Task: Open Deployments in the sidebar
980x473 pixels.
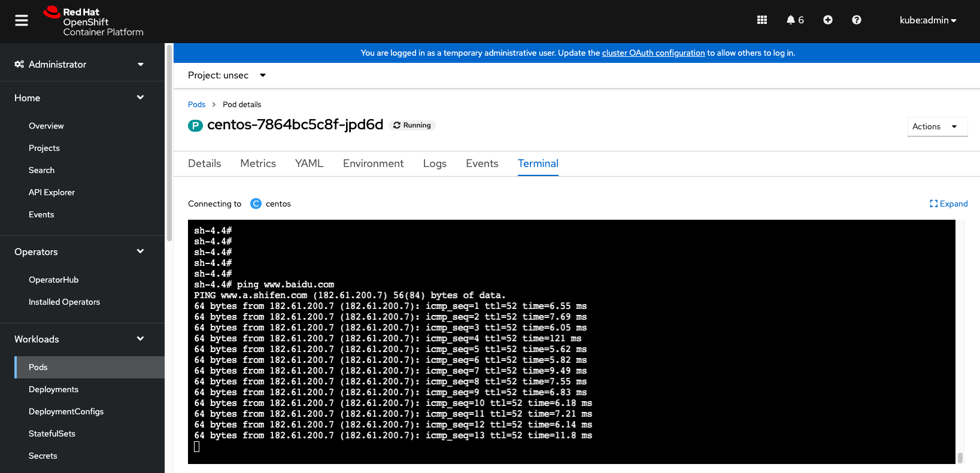Action: [53, 389]
